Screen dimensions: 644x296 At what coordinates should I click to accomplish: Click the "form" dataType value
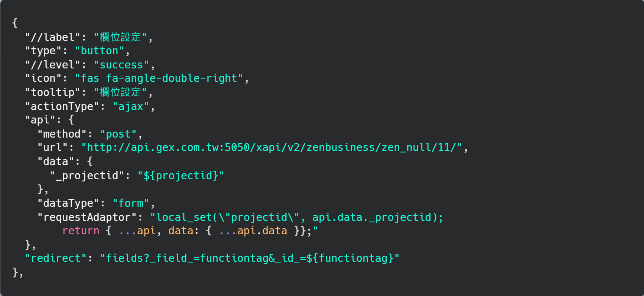(x=131, y=203)
